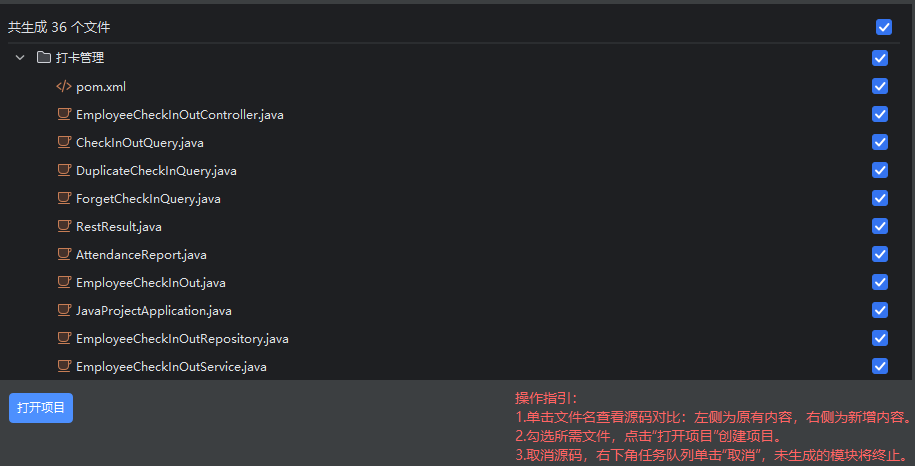Uncheck the EmployeeCheckInOutService.java checkbox
The image size is (915, 466).
[x=880, y=366]
